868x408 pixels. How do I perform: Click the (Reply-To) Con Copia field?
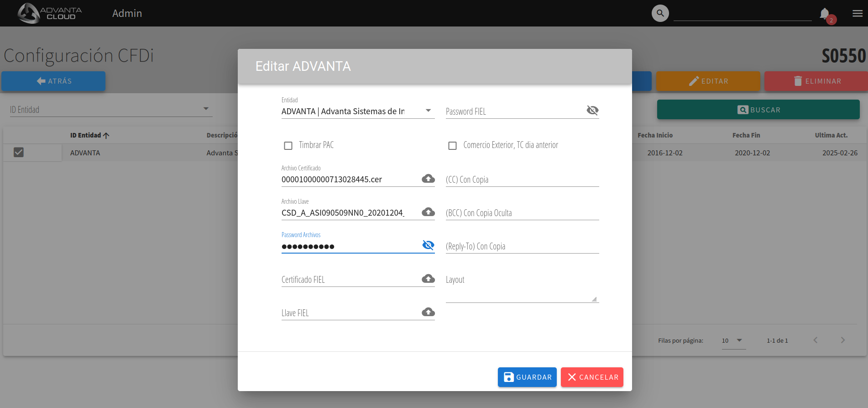tap(523, 246)
